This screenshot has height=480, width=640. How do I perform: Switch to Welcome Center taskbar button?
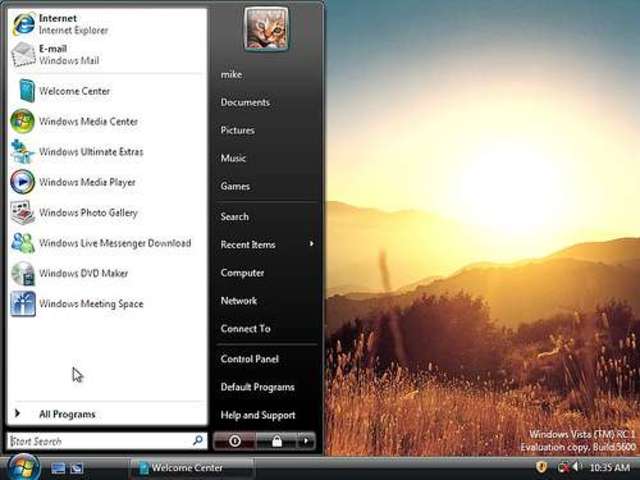[192, 468]
